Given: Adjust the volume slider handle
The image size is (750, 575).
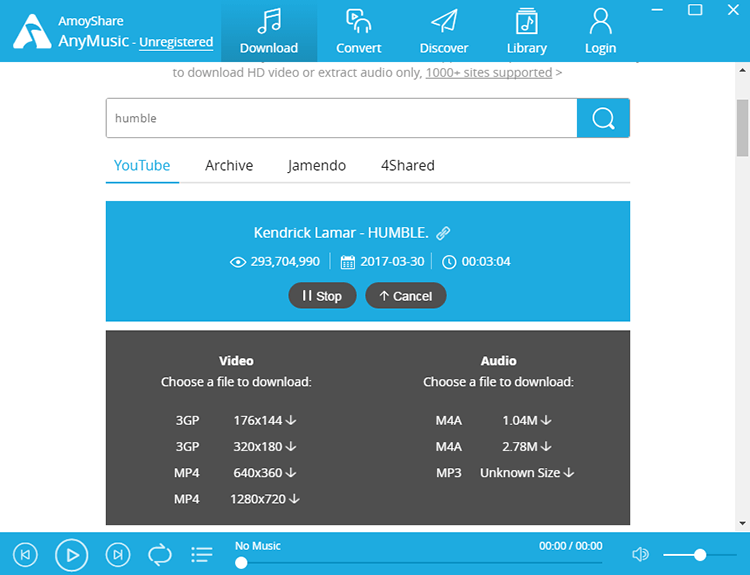Looking at the screenshot, I should pos(700,555).
